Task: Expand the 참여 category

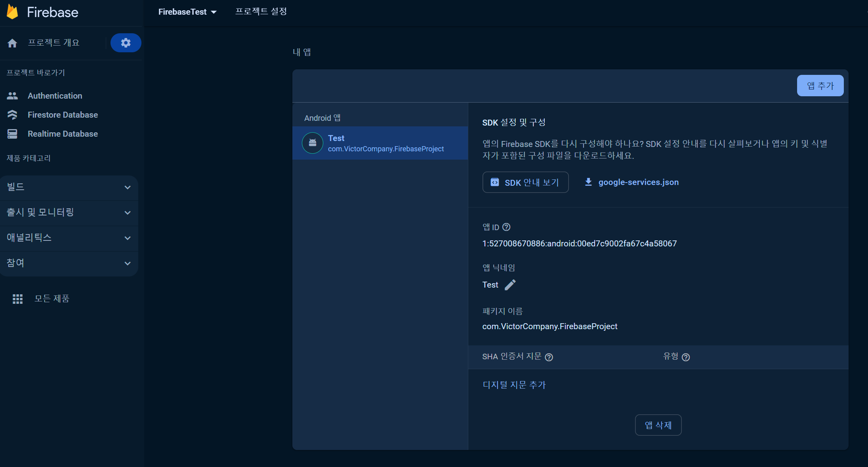Action: (69, 263)
